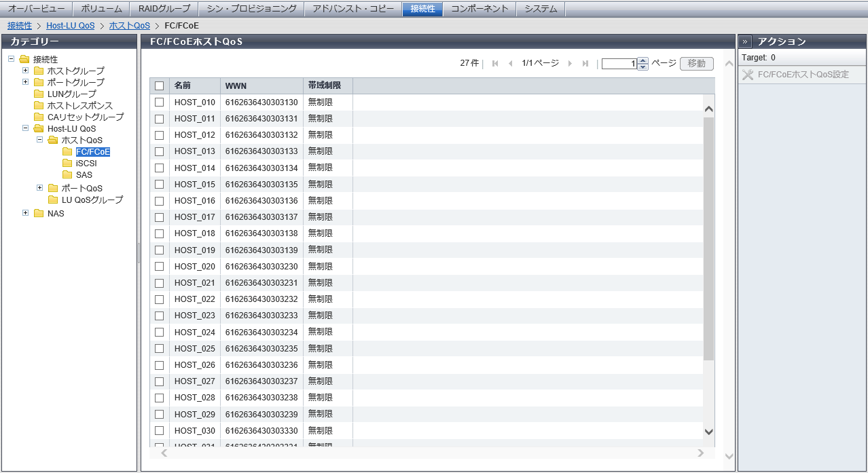Open the system tab
Screen dimensions: 868x473
pos(541,9)
